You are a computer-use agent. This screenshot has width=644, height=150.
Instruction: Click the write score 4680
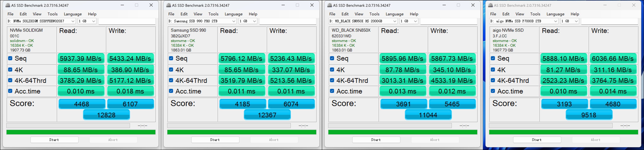(x=613, y=104)
